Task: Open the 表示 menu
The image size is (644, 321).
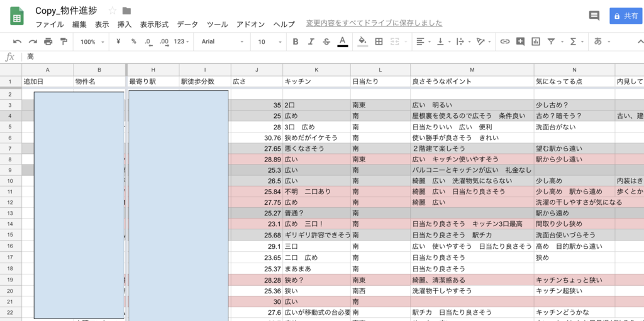Action: 102,24
